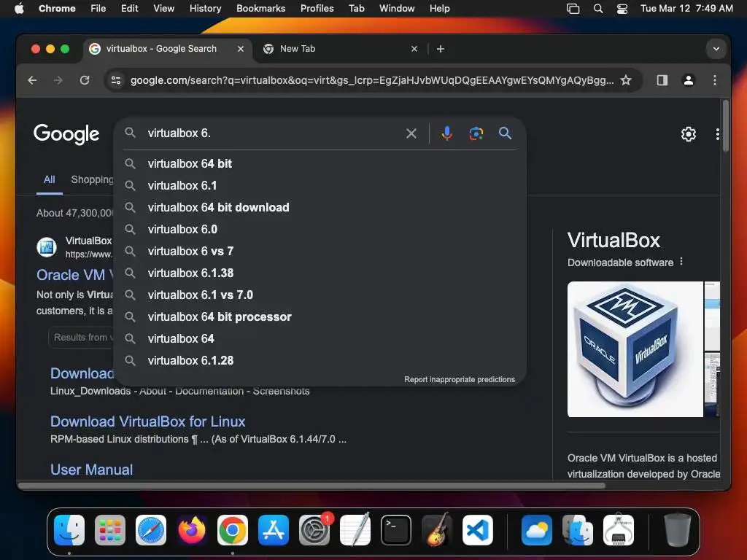Open Chrome profile avatar icon
747x560 pixels.
689,80
